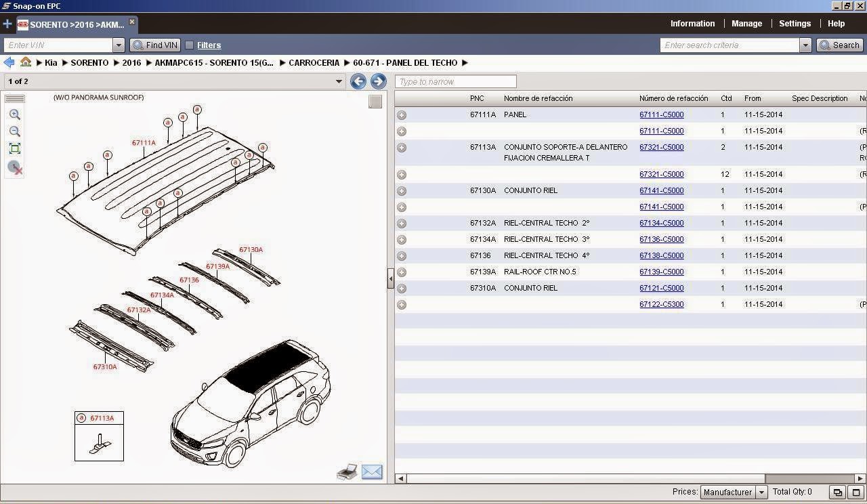Open the Help menu

click(x=836, y=24)
